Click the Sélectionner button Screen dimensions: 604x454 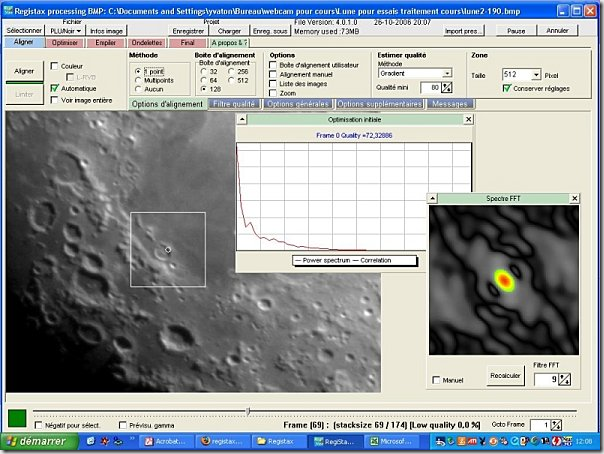coord(24,30)
